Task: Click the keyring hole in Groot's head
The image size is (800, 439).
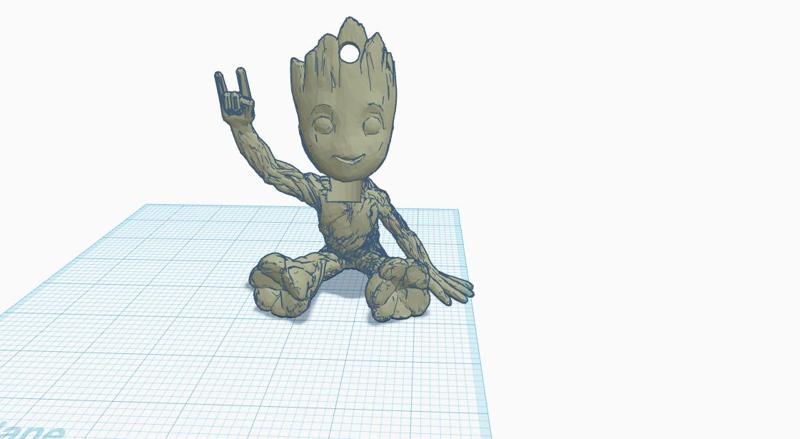Action: (x=349, y=53)
